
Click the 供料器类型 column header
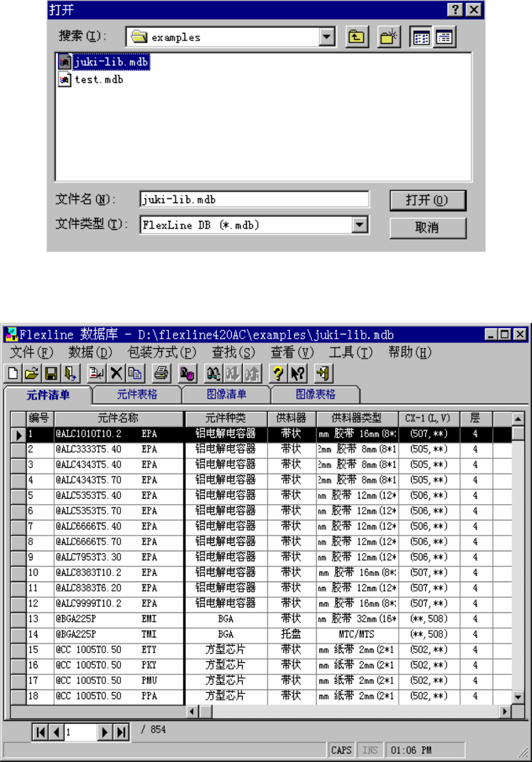(357, 418)
